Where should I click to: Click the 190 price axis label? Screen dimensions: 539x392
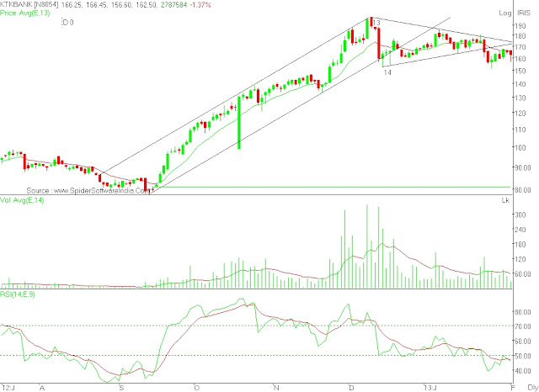click(520, 26)
